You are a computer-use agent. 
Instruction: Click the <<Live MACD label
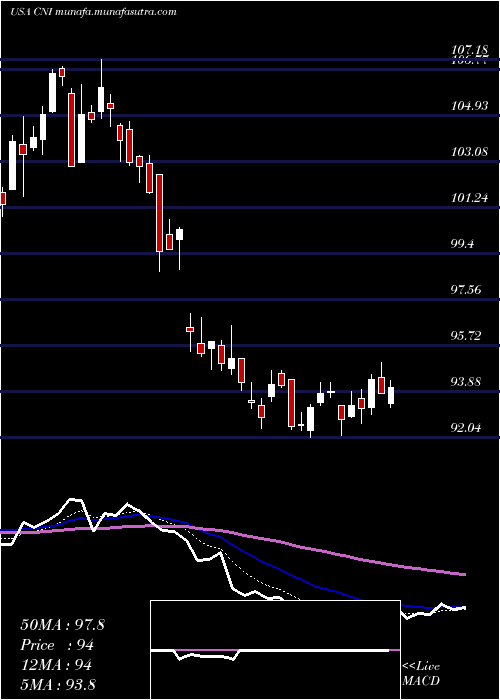point(421,674)
